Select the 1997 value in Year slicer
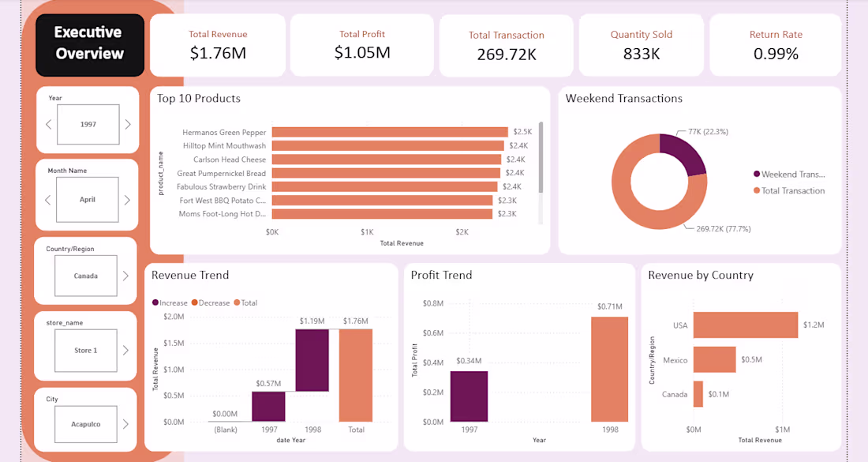Viewport: 868px width, 462px height. click(88, 125)
